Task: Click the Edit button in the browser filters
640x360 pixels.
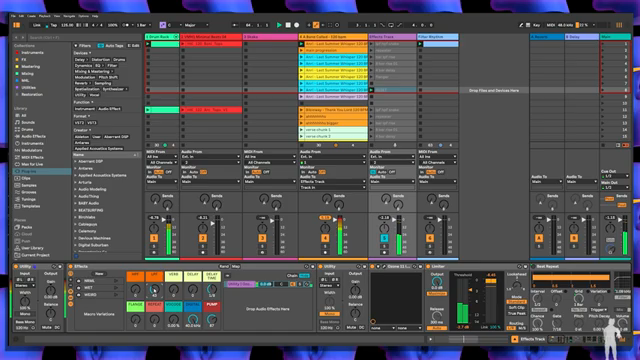Action: pos(133,46)
